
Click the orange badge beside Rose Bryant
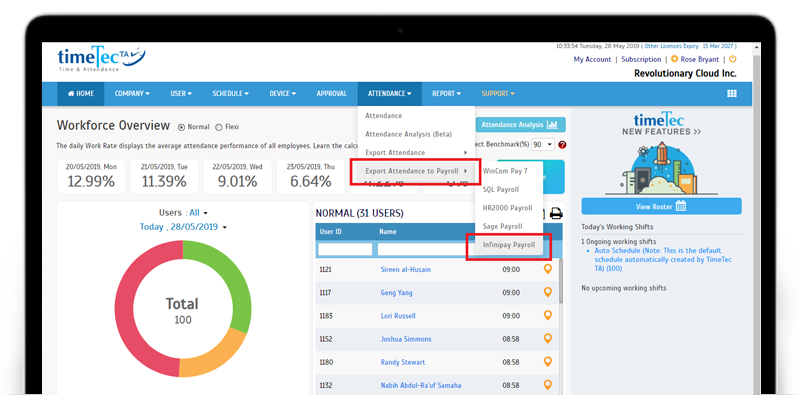click(674, 59)
